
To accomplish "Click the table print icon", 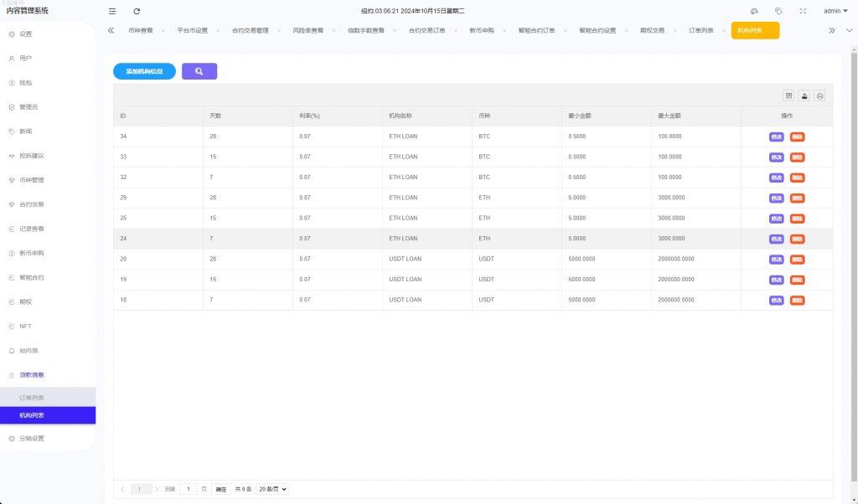I will click(x=819, y=95).
